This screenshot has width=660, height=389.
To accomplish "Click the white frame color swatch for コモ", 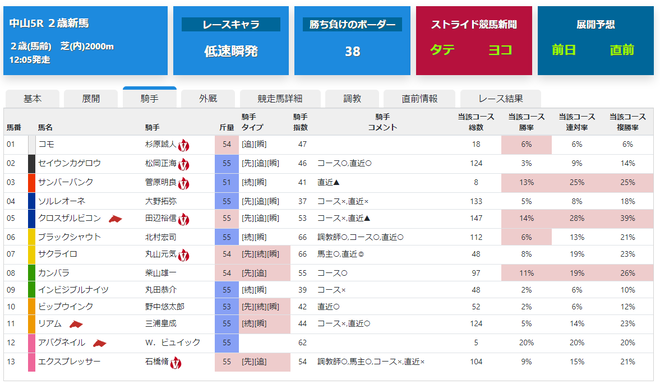I will (32, 144).
